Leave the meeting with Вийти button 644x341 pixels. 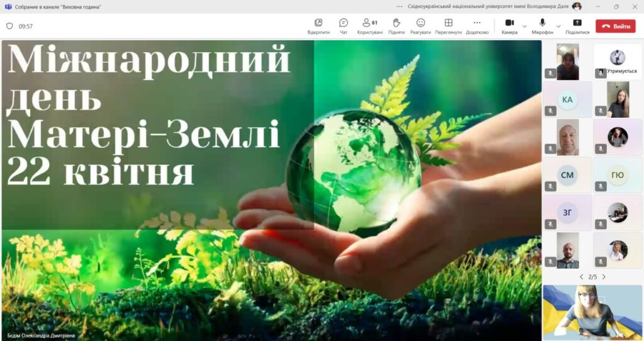pyautogui.click(x=616, y=26)
